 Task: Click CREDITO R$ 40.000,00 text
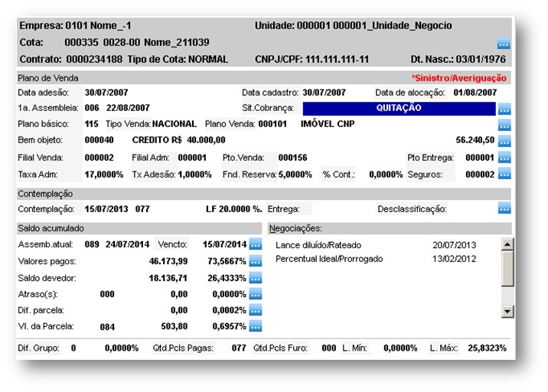click(x=178, y=140)
